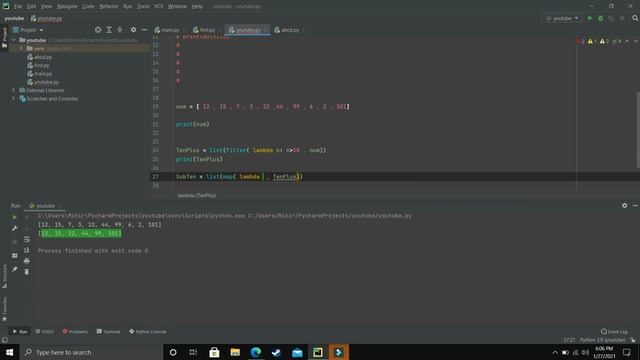Image resolution: width=640 pixels, height=360 pixels.
Task: Open run configuration wrench in Run panel
Action: click(15, 228)
